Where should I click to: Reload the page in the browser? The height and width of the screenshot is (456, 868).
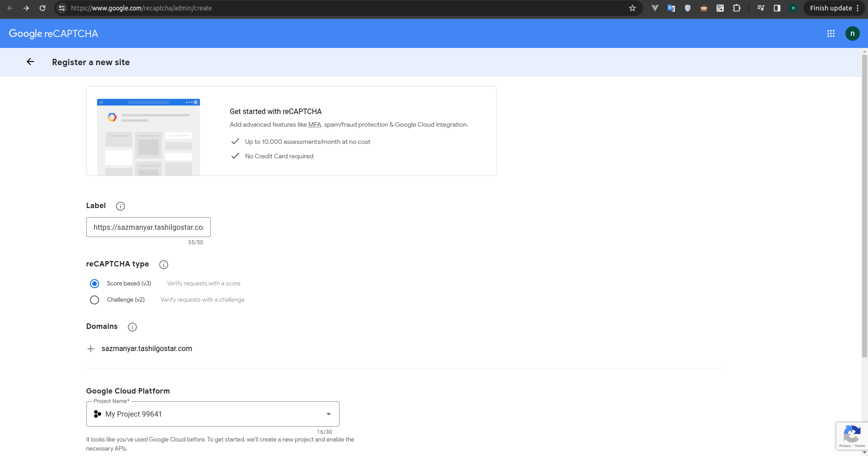(x=42, y=8)
